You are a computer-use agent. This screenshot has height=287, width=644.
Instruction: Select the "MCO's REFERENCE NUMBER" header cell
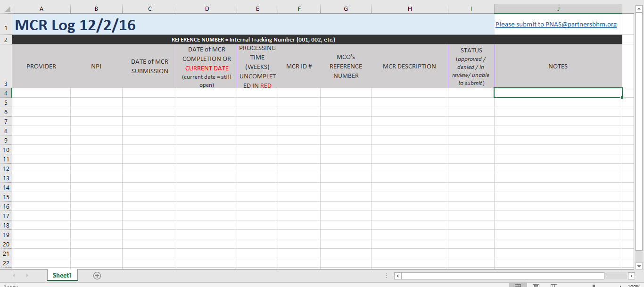[x=346, y=67]
